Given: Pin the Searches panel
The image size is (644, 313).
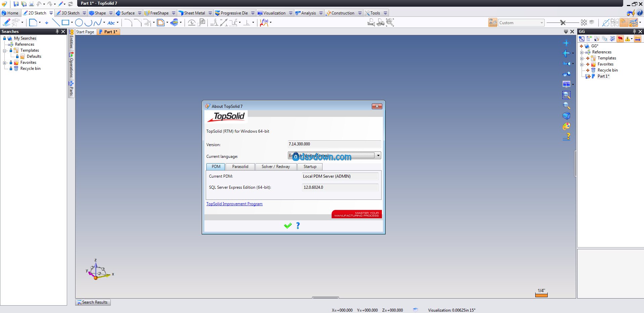Looking at the screenshot, I should pyautogui.click(x=57, y=32).
